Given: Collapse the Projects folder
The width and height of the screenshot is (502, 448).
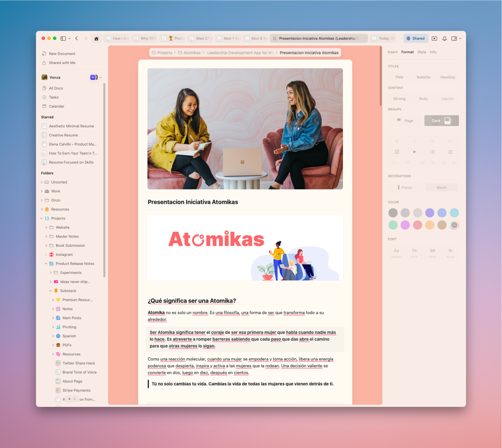Looking at the screenshot, I should [42, 218].
